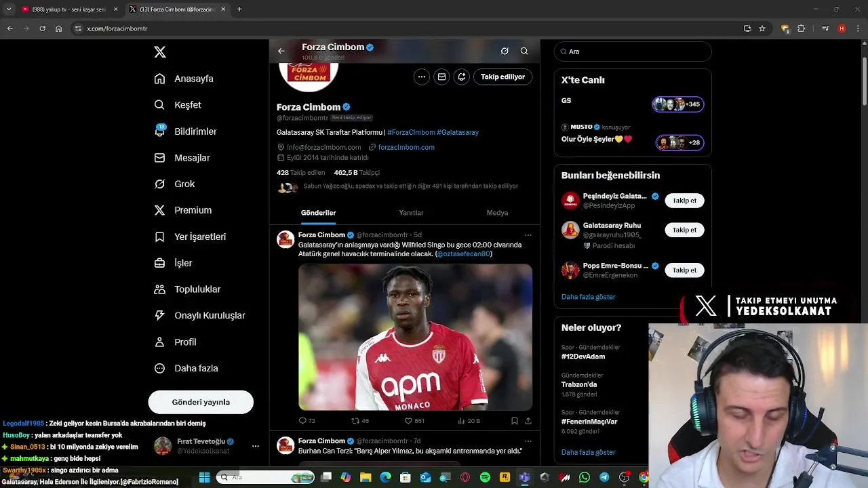Open Trabzon'da trend

coord(579,384)
